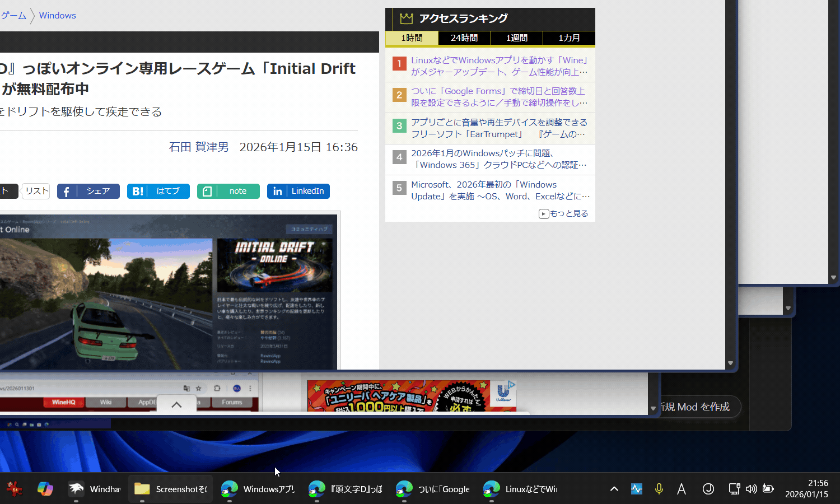Image resolution: width=840 pixels, height=504 pixels.
Task: Mute system volume from the tray
Action: click(x=751, y=488)
